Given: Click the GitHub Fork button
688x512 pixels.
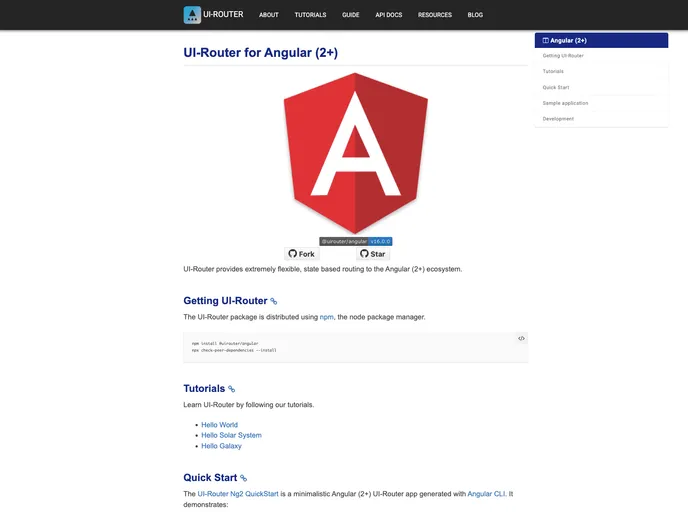Looking at the screenshot, I should (x=301, y=254).
